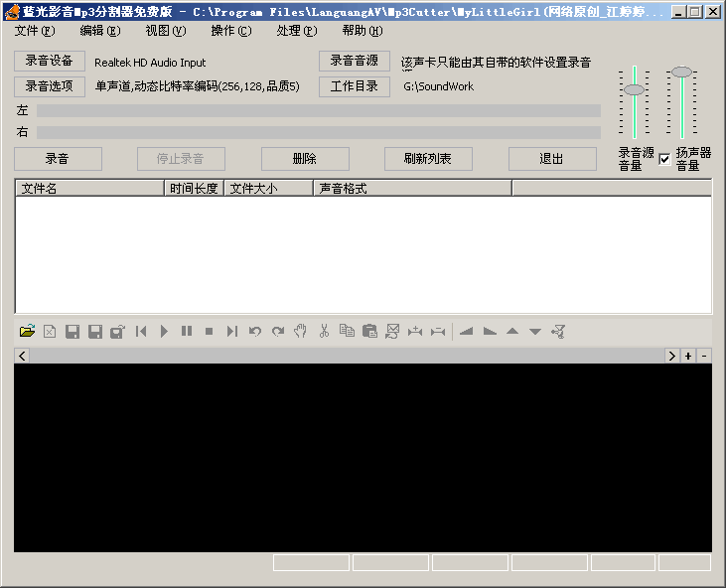
Task: Click the marker icon with plus sign
Action: pyautogui.click(x=415, y=331)
